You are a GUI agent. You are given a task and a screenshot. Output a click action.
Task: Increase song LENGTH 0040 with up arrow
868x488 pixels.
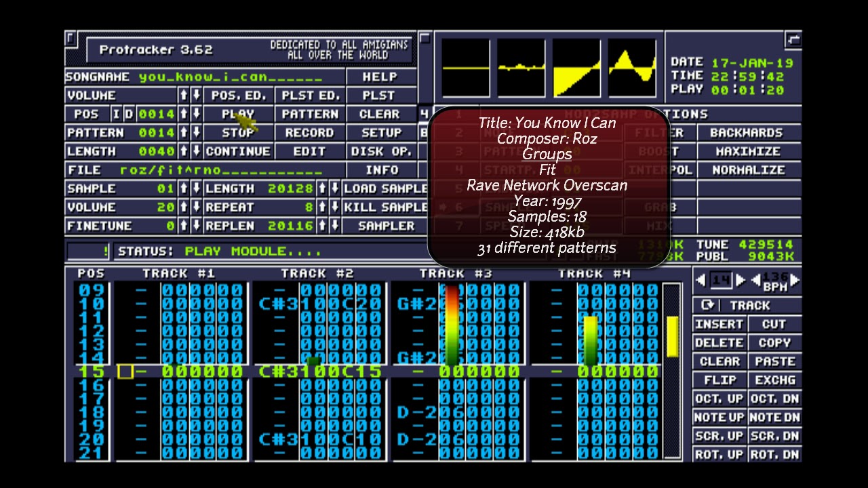coord(183,151)
